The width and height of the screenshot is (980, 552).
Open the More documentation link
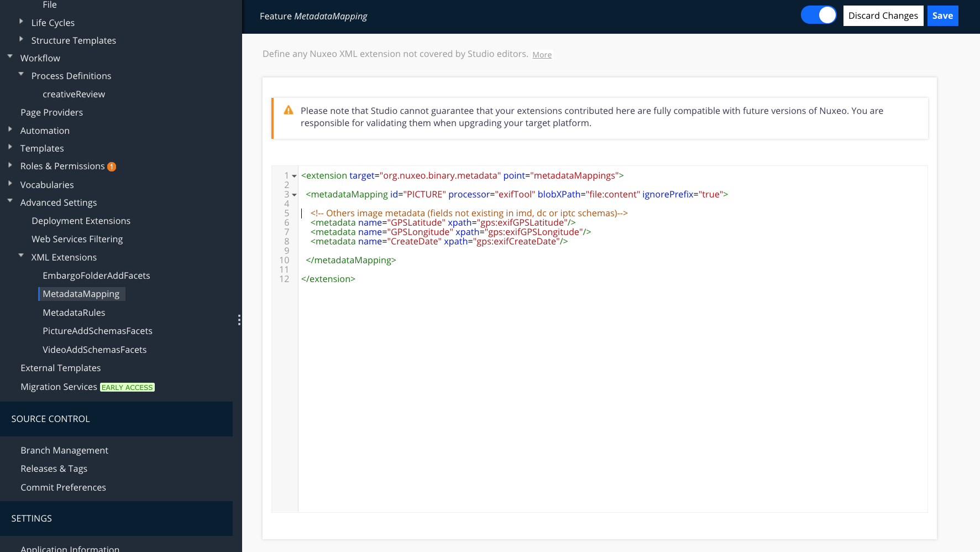[541, 54]
